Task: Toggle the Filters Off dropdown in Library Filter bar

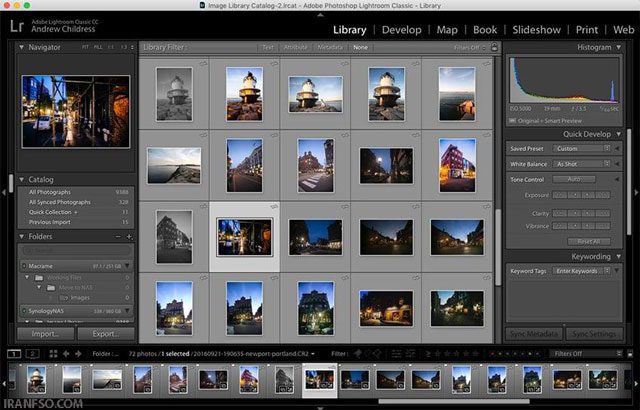Action: click(469, 47)
